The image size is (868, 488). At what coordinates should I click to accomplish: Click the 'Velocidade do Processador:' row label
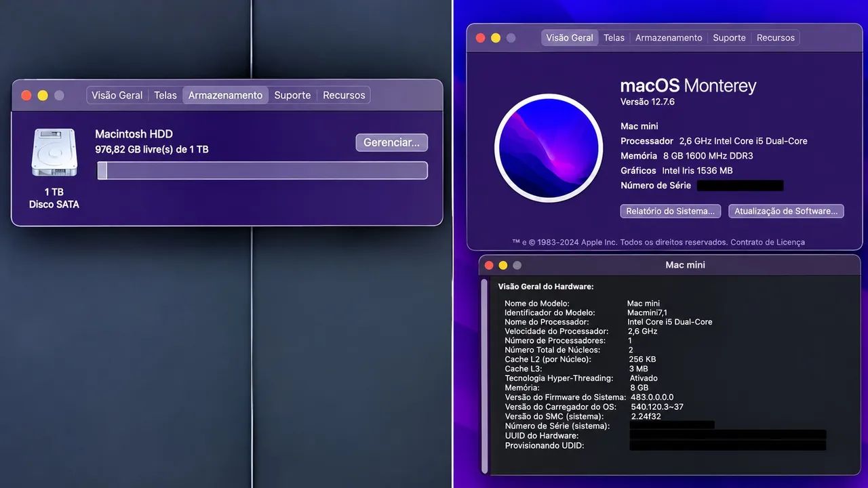tap(557, 331)
